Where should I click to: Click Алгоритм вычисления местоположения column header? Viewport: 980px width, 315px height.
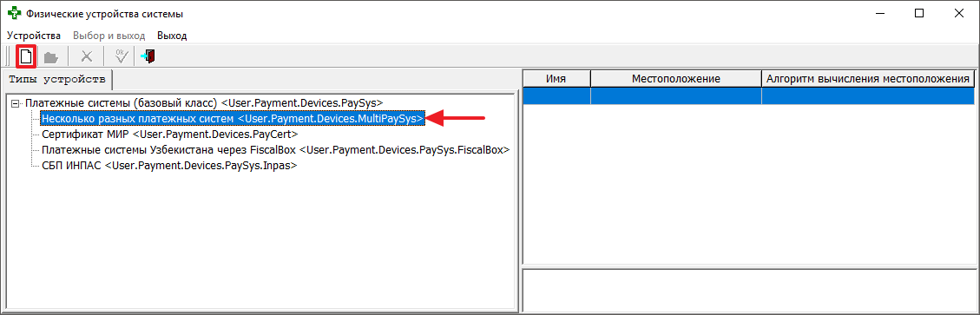click(x=867, y=79)
